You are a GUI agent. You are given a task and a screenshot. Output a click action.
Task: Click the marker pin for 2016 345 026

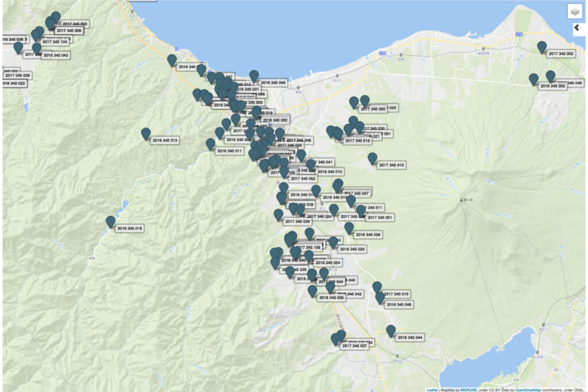[349, 228]
